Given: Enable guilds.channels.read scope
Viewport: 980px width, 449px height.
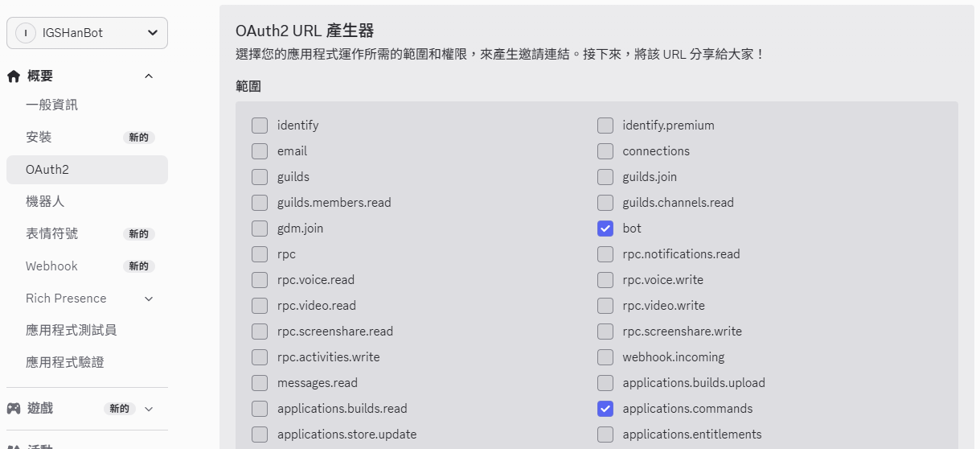Looking at the screenshot, I should (x=605, y=203).
